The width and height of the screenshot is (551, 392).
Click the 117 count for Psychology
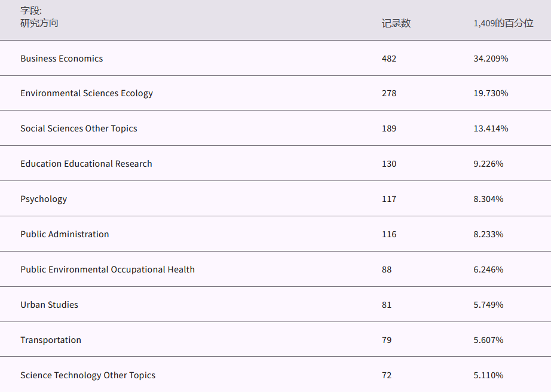(389, 199)
